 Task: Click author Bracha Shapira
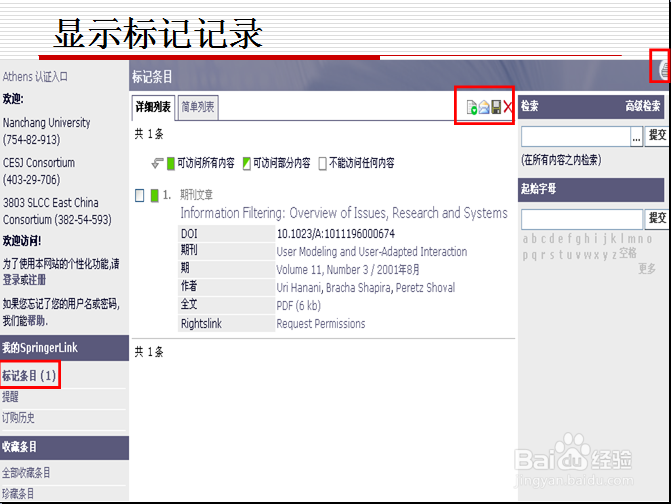pos(359,288)
